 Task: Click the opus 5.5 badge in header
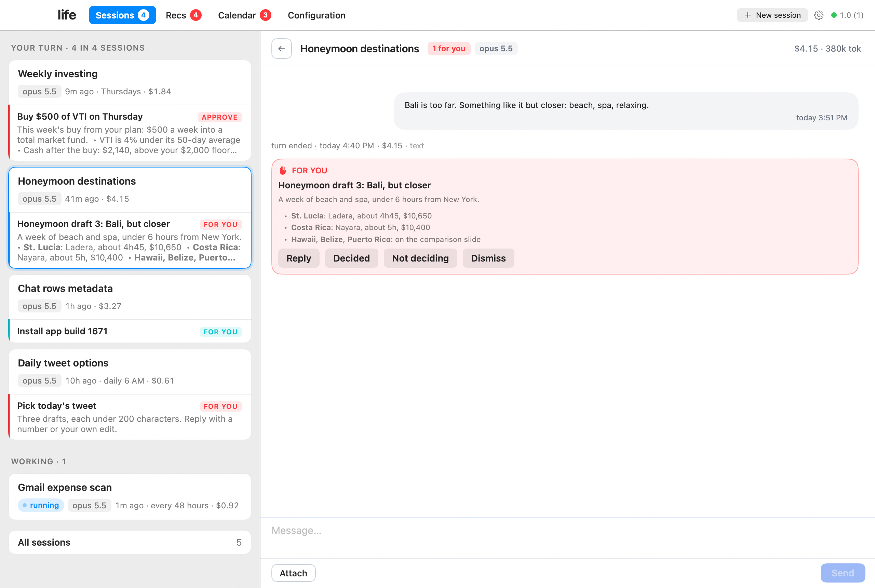496,49
